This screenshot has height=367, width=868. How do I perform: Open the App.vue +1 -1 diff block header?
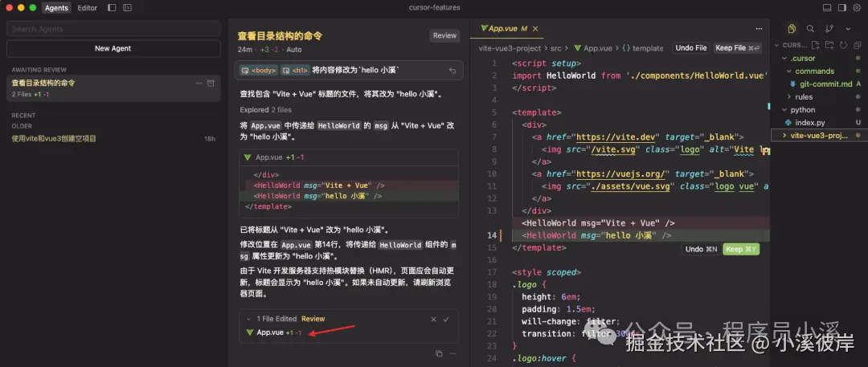point(349,157)
